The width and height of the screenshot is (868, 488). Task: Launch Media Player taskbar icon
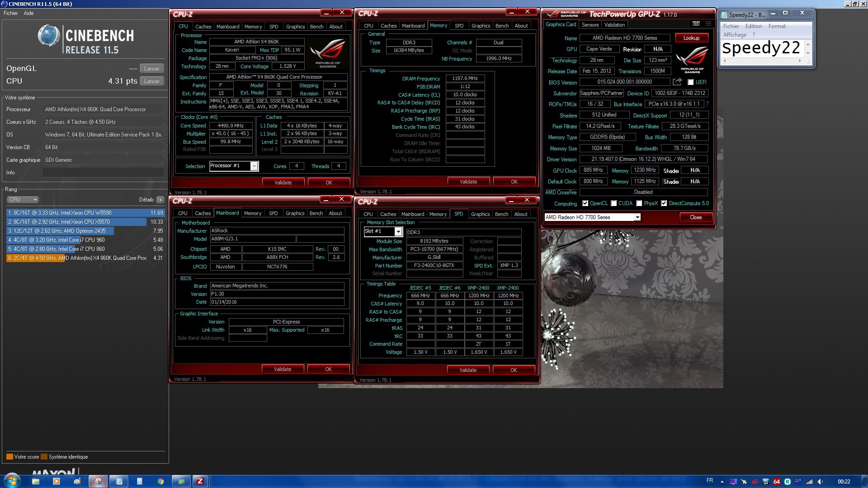[56, 481]
